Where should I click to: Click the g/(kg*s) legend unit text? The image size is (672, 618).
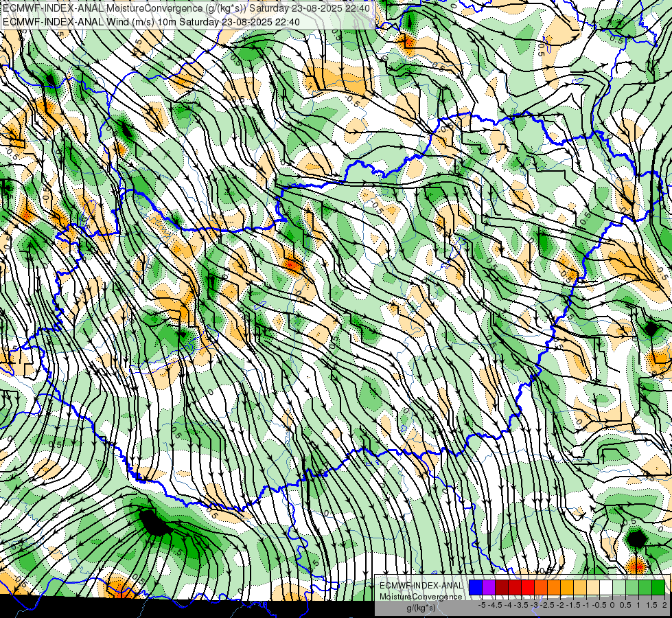[421, 608]
